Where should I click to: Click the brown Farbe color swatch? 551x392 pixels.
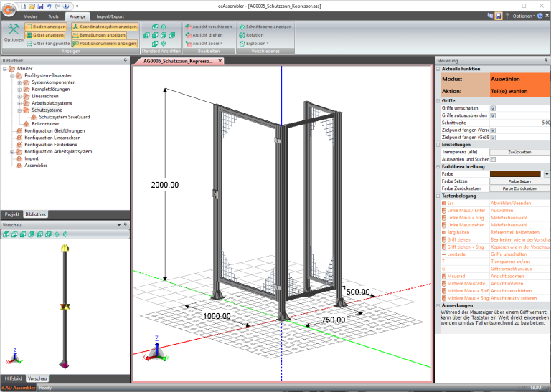[515, 173]
